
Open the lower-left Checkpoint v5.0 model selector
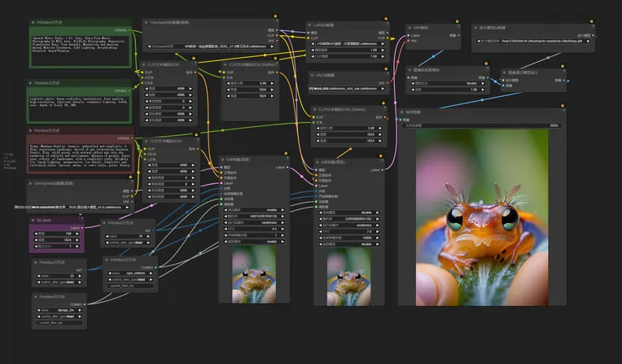coord(79,207)
